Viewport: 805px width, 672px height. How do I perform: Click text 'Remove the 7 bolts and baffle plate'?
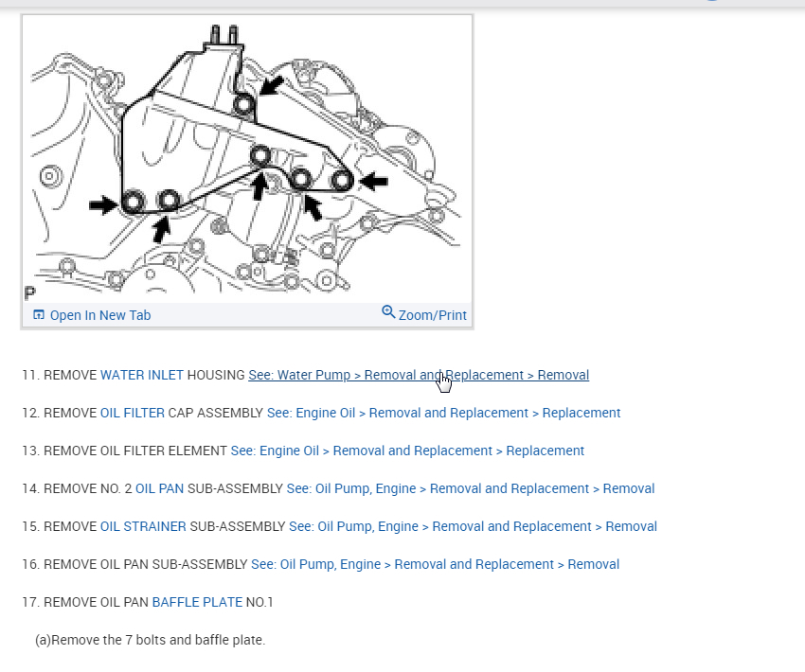[157, 640]
